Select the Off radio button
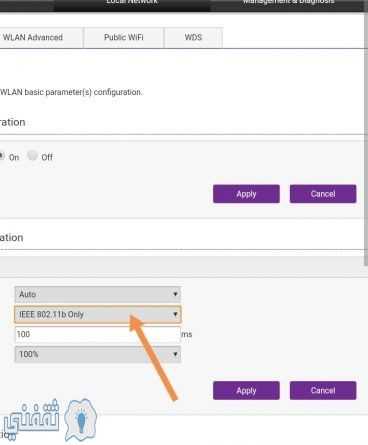This screenshot has height=445, width=368. pos(32,155)
